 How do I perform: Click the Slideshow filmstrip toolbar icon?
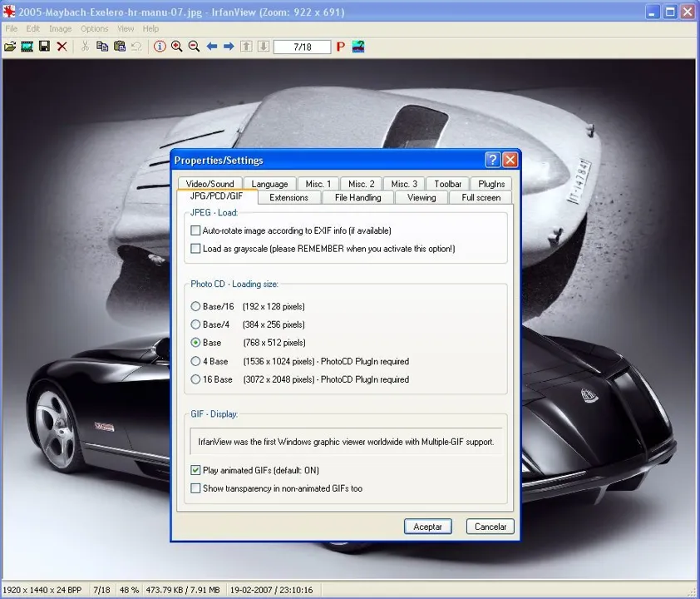click(x=27, y=47)
